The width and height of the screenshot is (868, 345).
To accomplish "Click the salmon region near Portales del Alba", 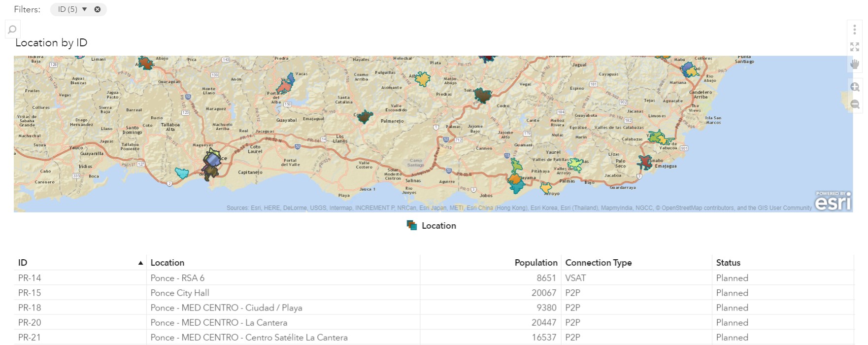I will click(x=284, y=88).
